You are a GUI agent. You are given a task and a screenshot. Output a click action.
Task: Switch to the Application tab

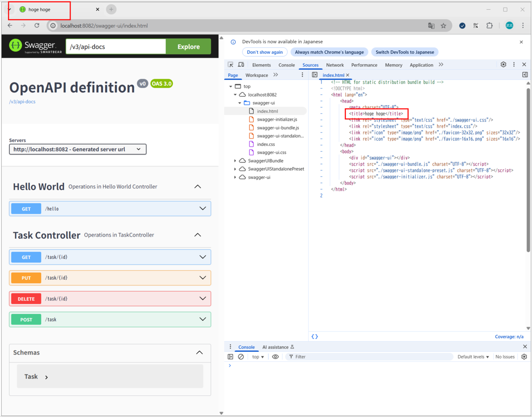[421, 65]
